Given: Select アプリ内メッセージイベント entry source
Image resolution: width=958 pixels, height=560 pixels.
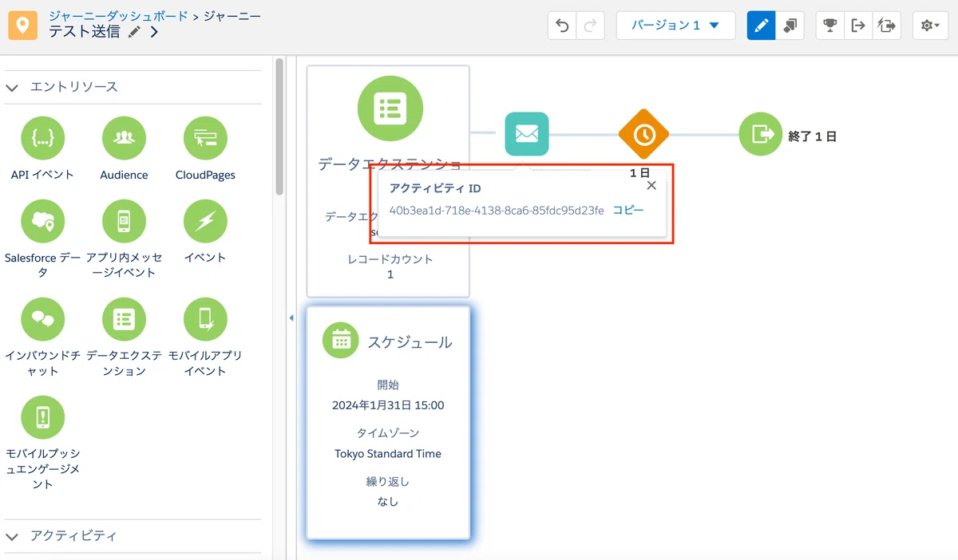Looking at the screenshot, I should click(124, 239).
